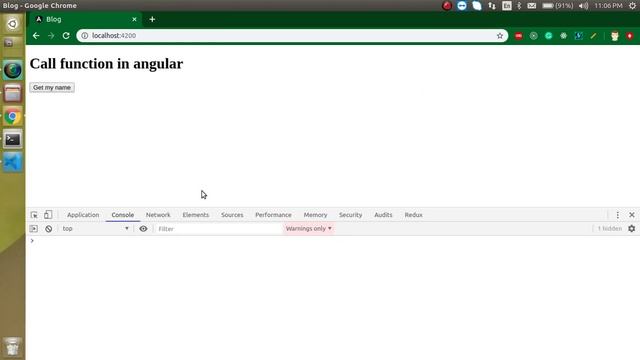Close the DevTools panel
The height and width of the screenshot is (360, 640).
[632, 215]
